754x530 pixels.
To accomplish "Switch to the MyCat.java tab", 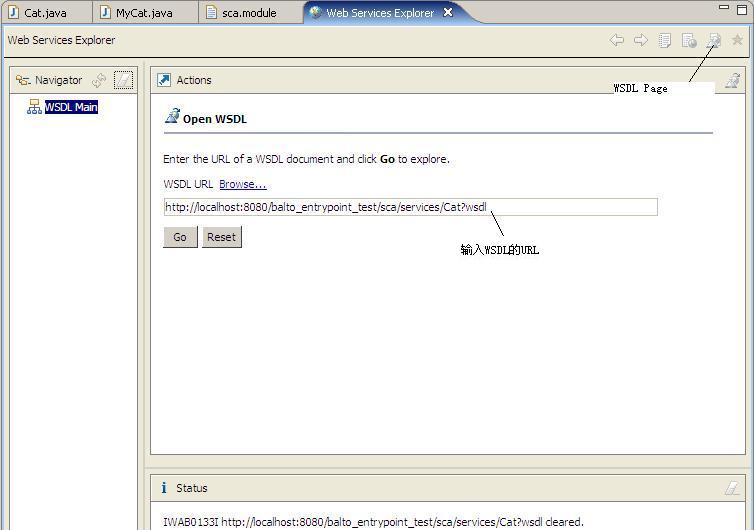I will (144, 13).
